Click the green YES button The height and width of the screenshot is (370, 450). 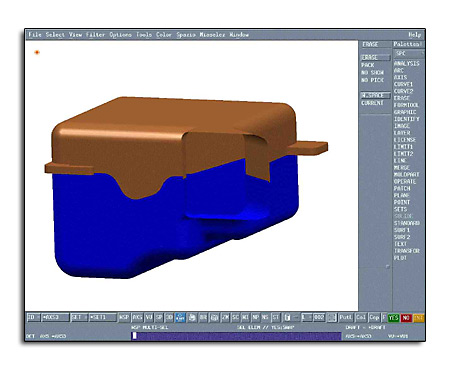[x=393, y=318]
